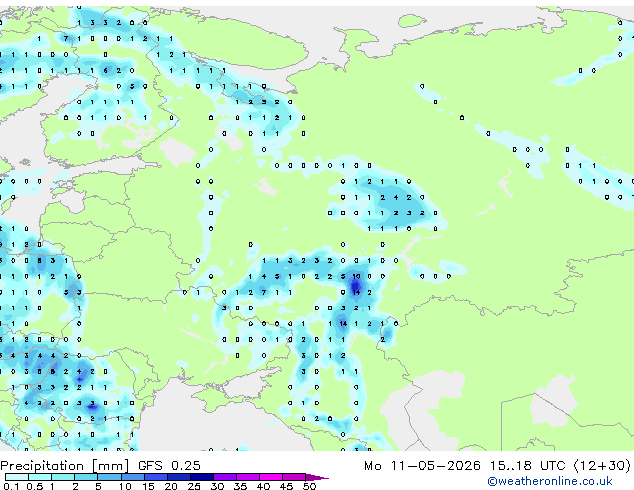Click the '25' legend label
Screen dimensions: 634x490
[x=194, y=486]
